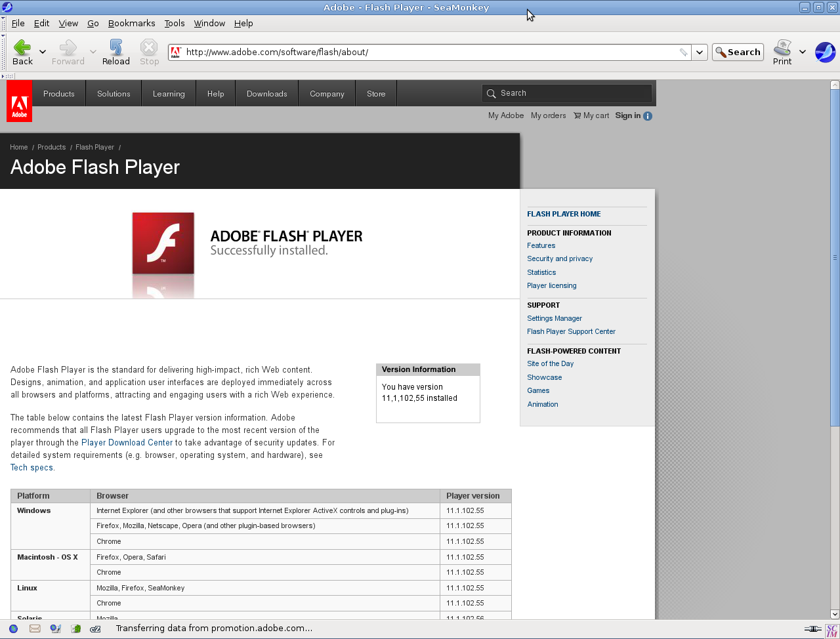840x639 pixels.
Task: Open Products in Adobe navigation bar
Action: click(x=59, y=94)
